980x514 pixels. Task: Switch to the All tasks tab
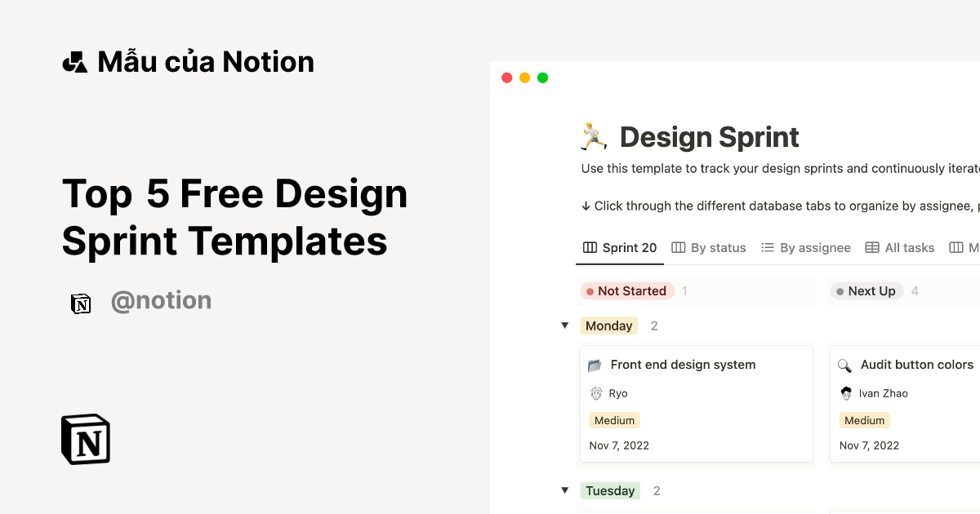point(908,247)
